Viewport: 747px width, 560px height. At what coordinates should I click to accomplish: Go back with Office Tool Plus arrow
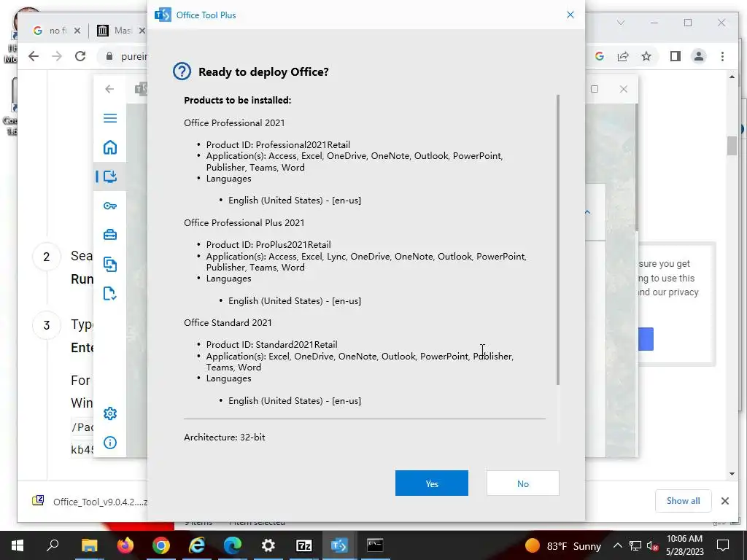tap(109, 89)
